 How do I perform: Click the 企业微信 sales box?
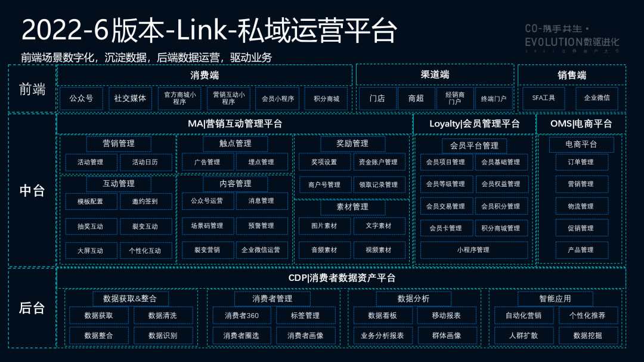tap(596, 98)
